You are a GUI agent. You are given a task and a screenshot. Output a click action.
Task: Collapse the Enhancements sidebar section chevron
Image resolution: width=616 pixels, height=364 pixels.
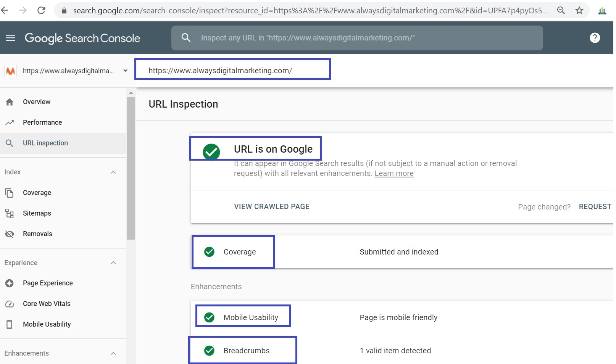pos(113,353)
